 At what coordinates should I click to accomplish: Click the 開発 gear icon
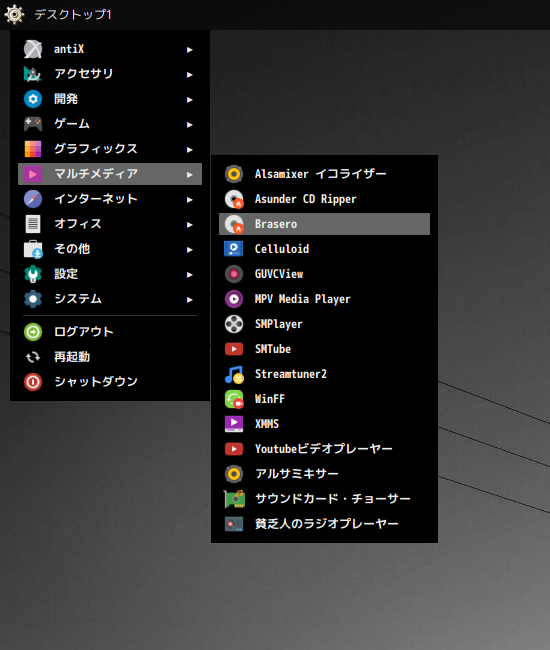(33, 99)
